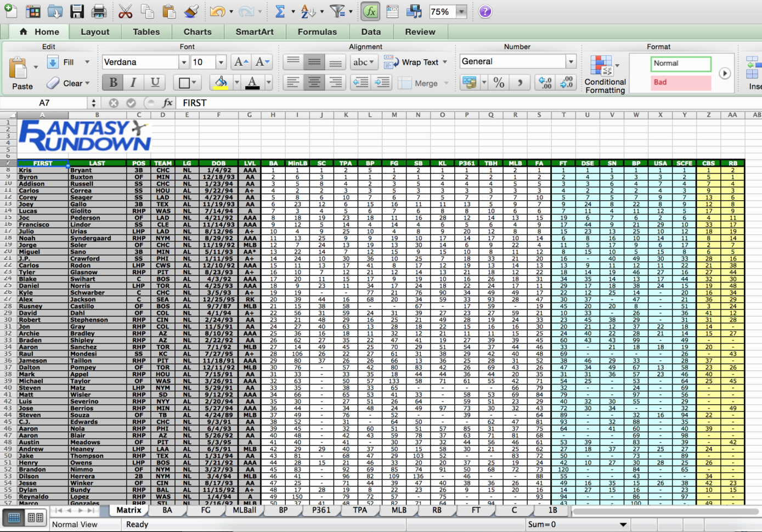Click the Increase Decimal icon
The width and height of the screenshot is (762, 532).
tap(545, 82)
